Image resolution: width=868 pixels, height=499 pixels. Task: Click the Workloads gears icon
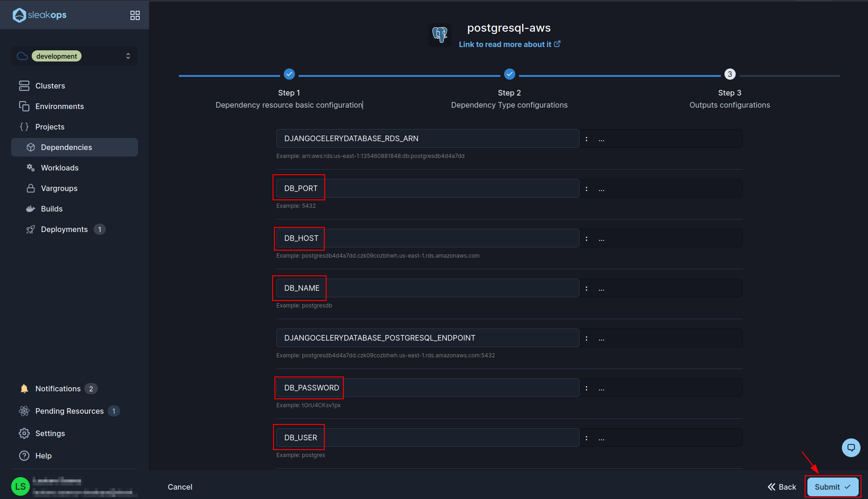tap(31, 168)
